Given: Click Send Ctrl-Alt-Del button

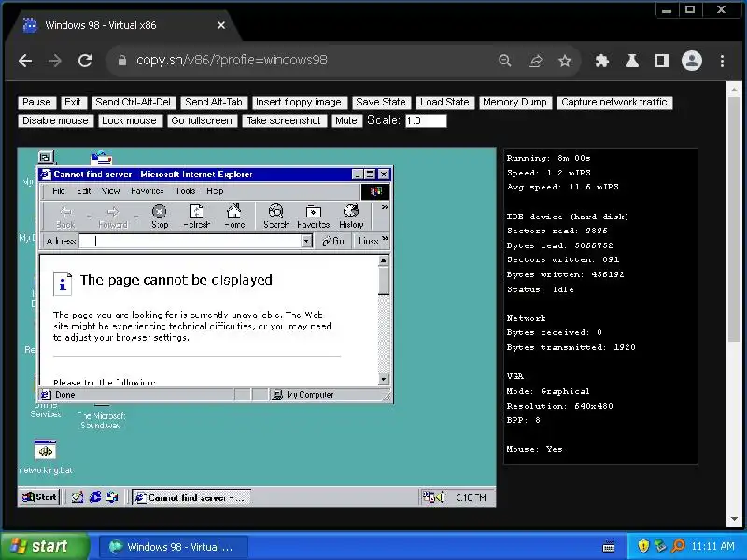Looking at the screenshot, I should [x=134, y=103].
